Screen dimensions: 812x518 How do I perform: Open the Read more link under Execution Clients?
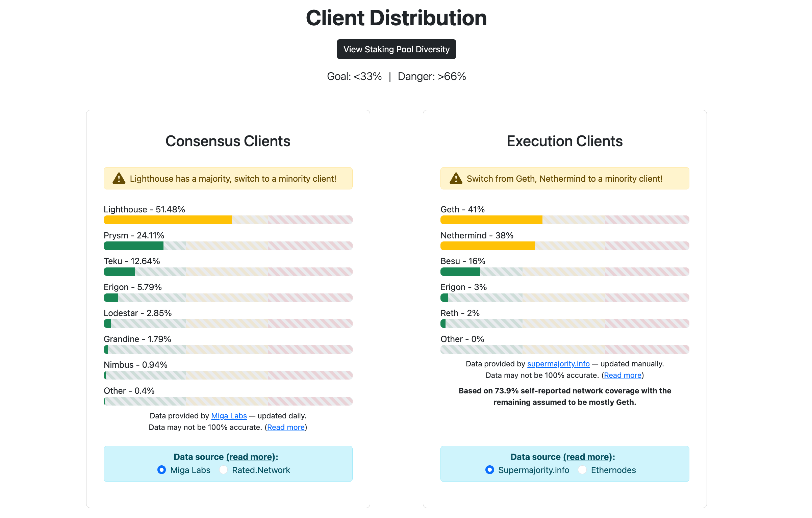pyautogui.click(x=623, y=375)
